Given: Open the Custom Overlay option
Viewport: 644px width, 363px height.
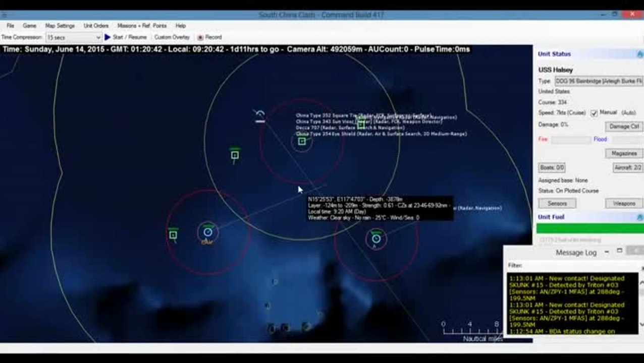Looking at the screenshot, I should coord(172,37).
